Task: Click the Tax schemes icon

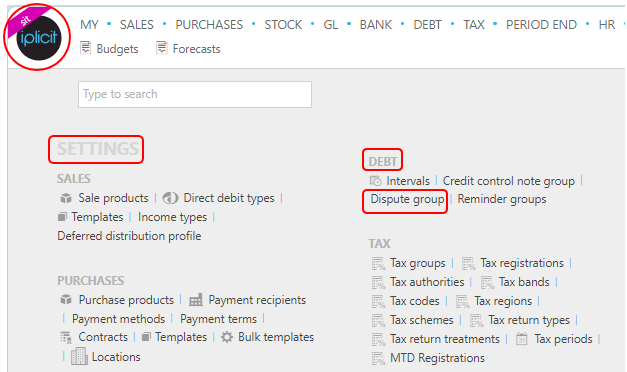Action: click(x=378, y=320)
